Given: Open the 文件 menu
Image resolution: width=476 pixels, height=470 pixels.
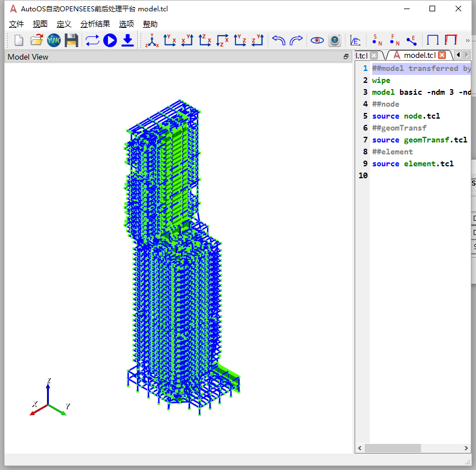Looking at the screenshot, I should (16, 24).
